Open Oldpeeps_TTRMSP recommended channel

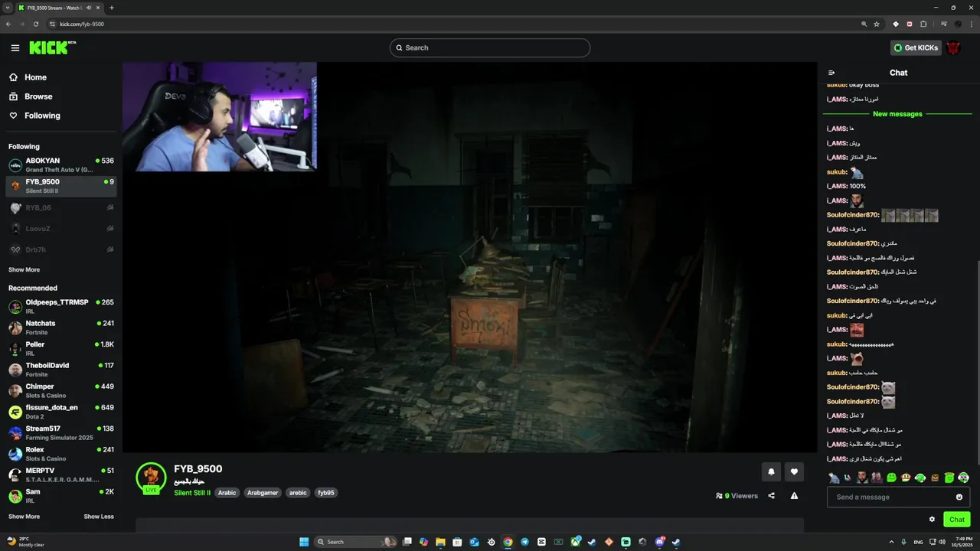61,306
